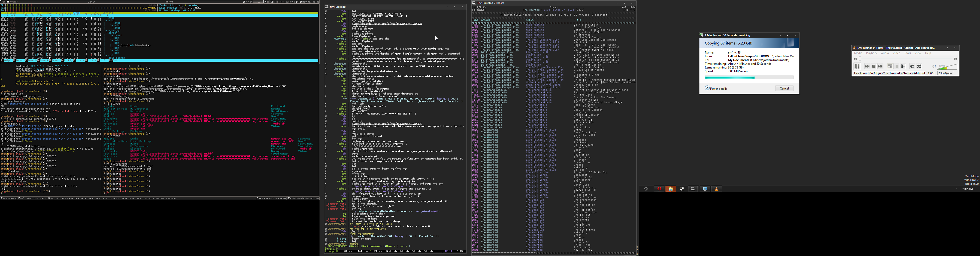Click the VLC cone taskbar icon
Viewport: 980px width, 256px height.
(x=716, y=189)
